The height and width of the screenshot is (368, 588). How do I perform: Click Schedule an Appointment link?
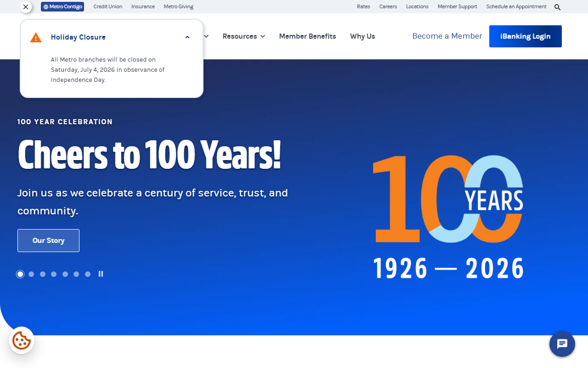[x=516, y=7]
